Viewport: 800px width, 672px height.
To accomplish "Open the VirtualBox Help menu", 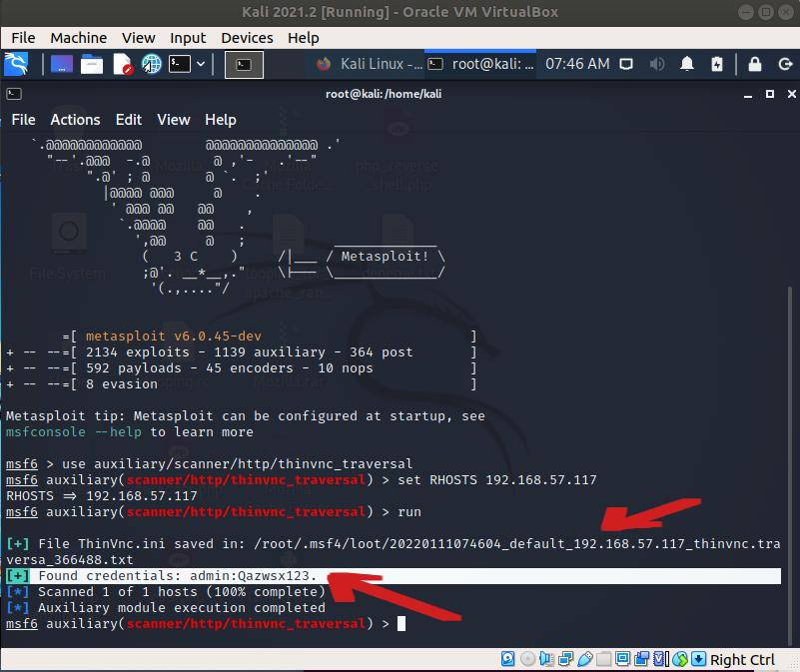I will pyautogui.click(x=303, y=38).
